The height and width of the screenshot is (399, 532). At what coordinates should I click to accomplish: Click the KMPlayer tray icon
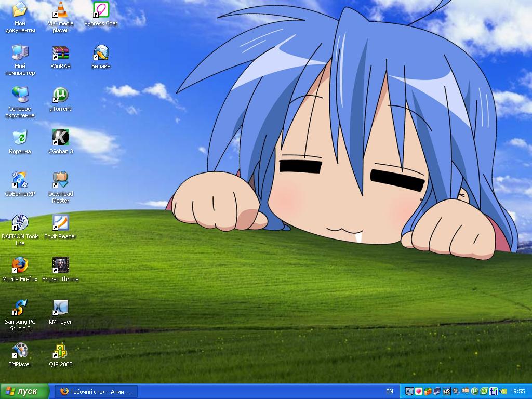[x=409, y=391]
